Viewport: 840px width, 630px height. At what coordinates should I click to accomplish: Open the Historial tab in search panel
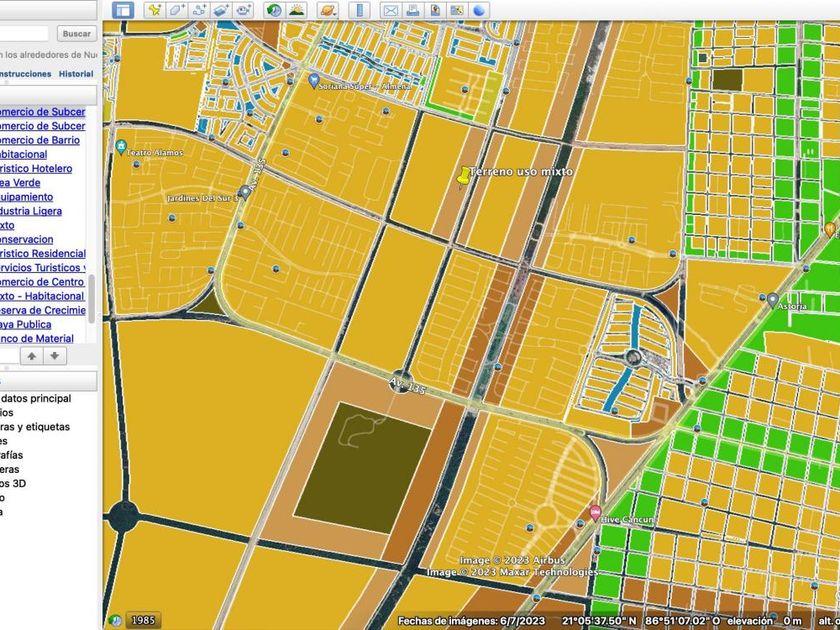pyautogui.click(x=76, y=74)
